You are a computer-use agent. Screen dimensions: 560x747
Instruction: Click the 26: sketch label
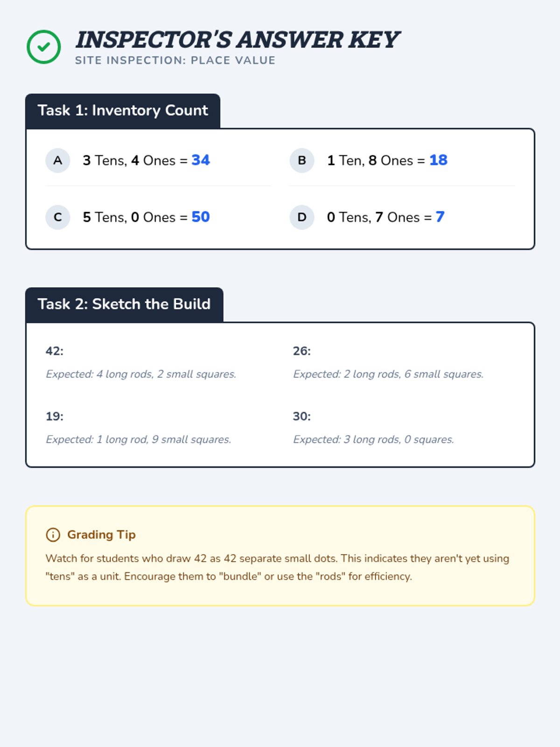302,351
